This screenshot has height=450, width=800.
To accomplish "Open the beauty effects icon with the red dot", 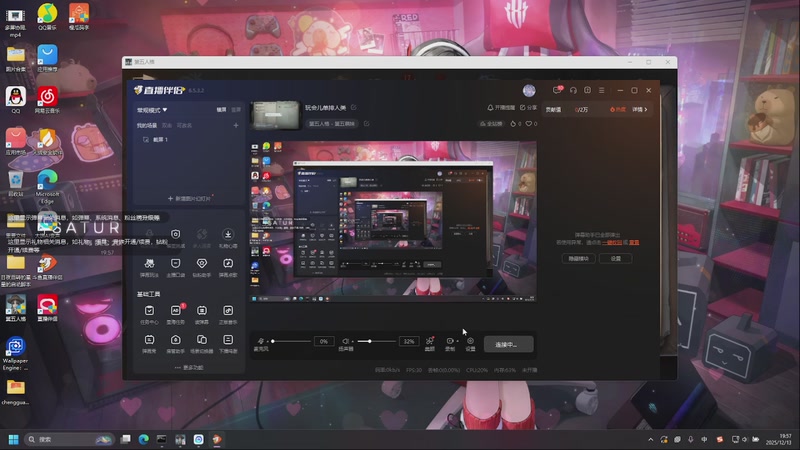I will tap(430, 341).
